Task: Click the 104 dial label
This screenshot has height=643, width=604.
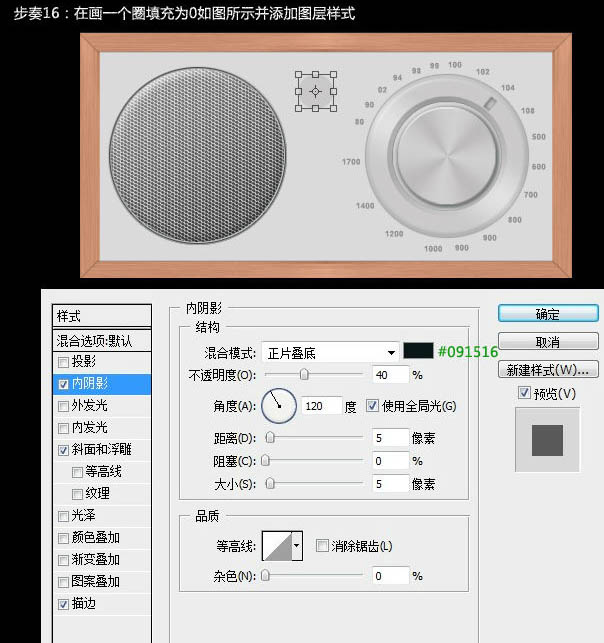Action: click(x=508, y=87)
